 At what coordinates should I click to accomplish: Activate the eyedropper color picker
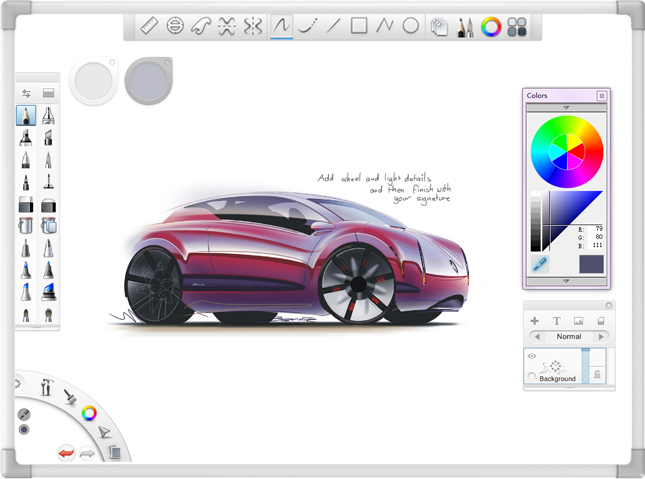pos(539,264)
